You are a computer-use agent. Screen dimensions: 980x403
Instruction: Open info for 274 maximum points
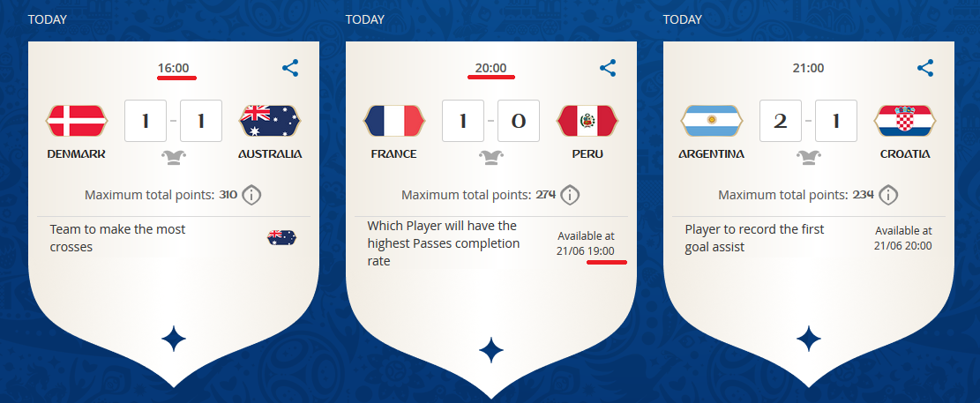tap(569, 195)
